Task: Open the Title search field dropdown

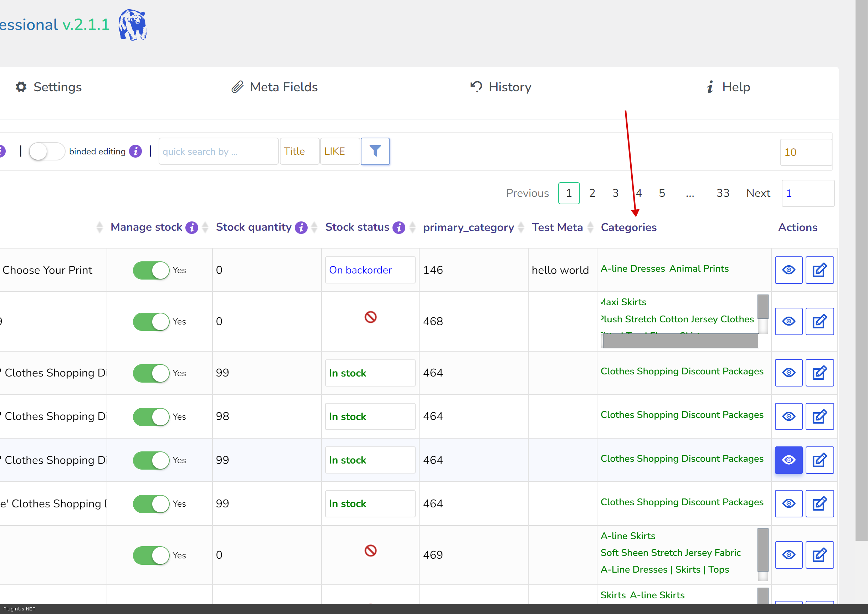Action: [x=299, y=151]
